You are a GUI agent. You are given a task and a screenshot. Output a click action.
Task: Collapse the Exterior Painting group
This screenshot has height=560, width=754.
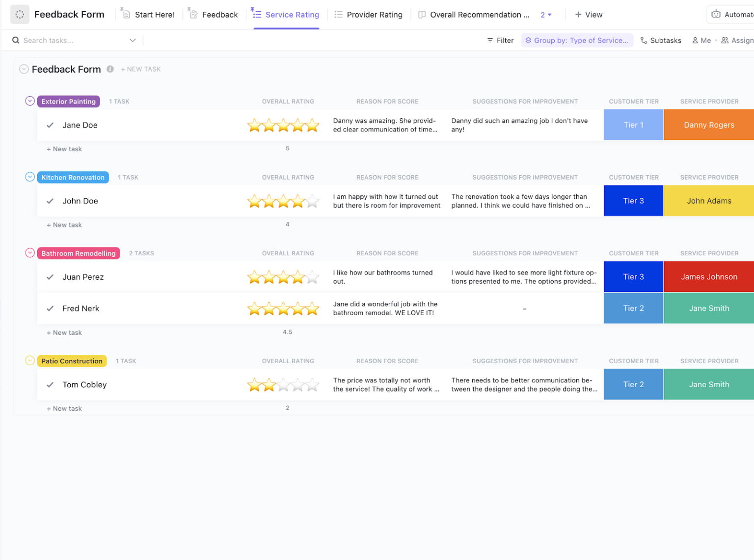pyautogui.click(x=29, y=101)
